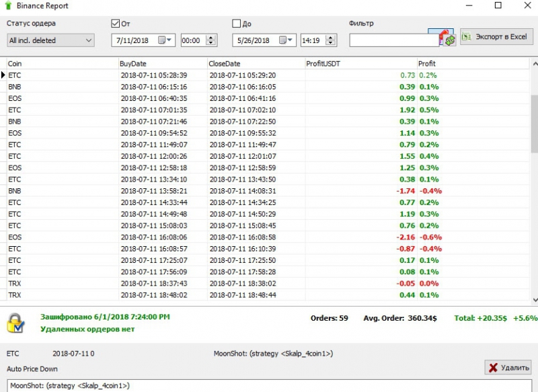Sort by the Profit column header
This screenshot has width=538, height=392.
click(x=473, y=63)
